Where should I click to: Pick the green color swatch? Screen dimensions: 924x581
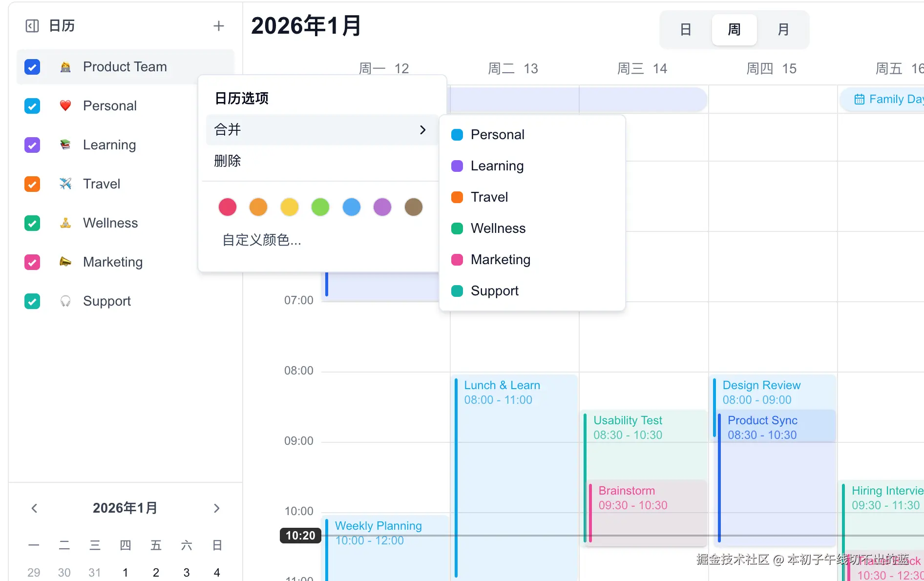[x=320, y=207]
